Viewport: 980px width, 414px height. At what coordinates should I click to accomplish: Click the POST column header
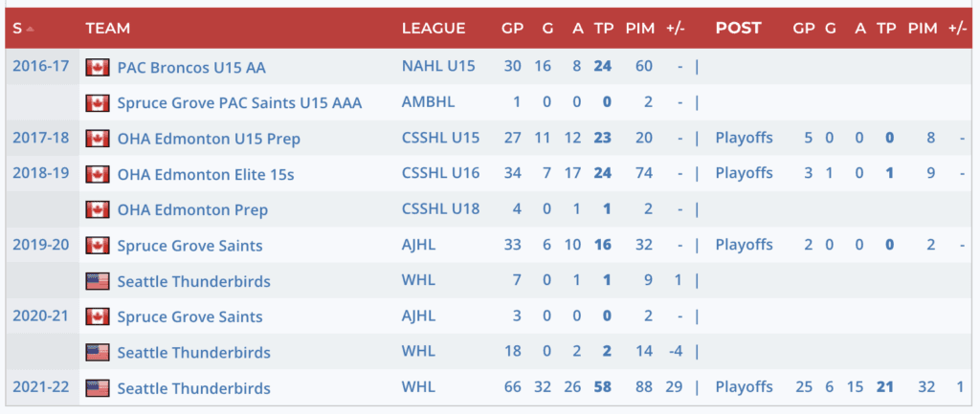(738, 29)
